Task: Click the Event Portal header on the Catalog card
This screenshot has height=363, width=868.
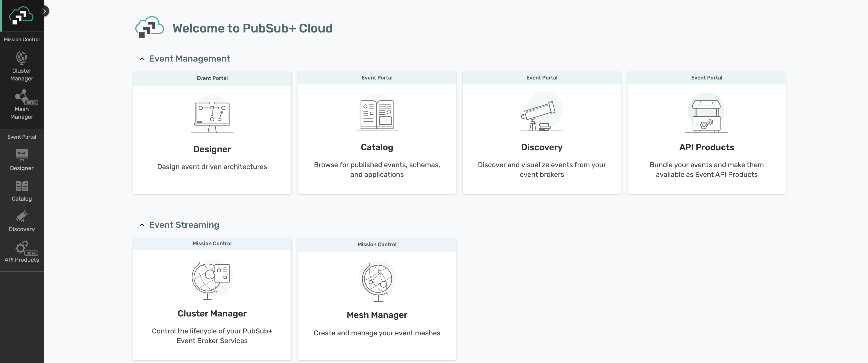Action: (x=377, y=78)
